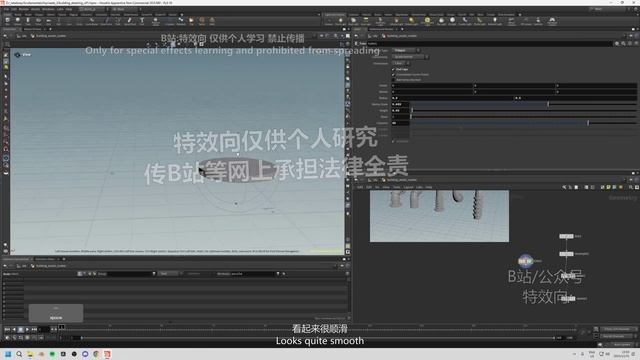Add a new left shelf tab with plus
The height and width of the screenshot is (360, 640).
(182, 14)
